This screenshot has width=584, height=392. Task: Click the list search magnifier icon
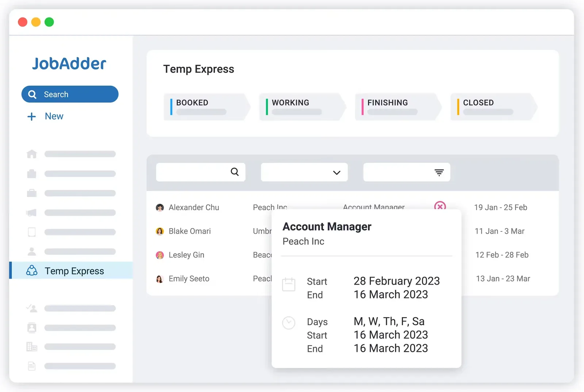pyautogui.click(x=235, y=172)
